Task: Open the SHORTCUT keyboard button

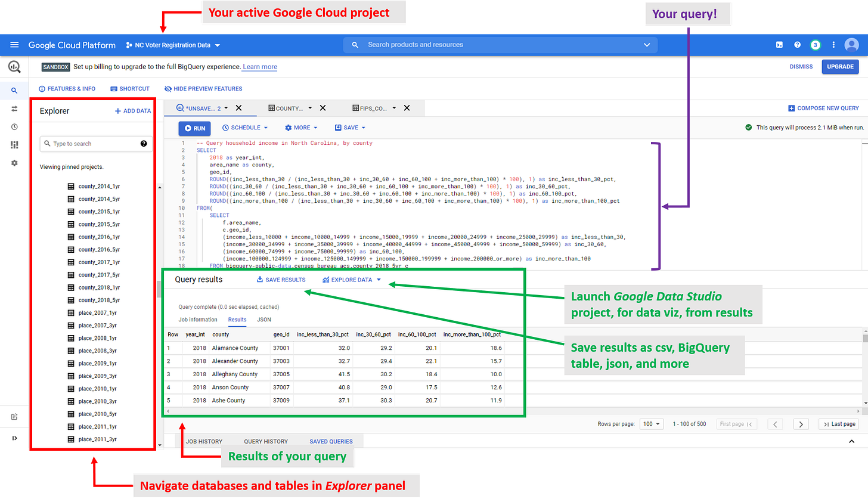Action: tap(130, 89)
